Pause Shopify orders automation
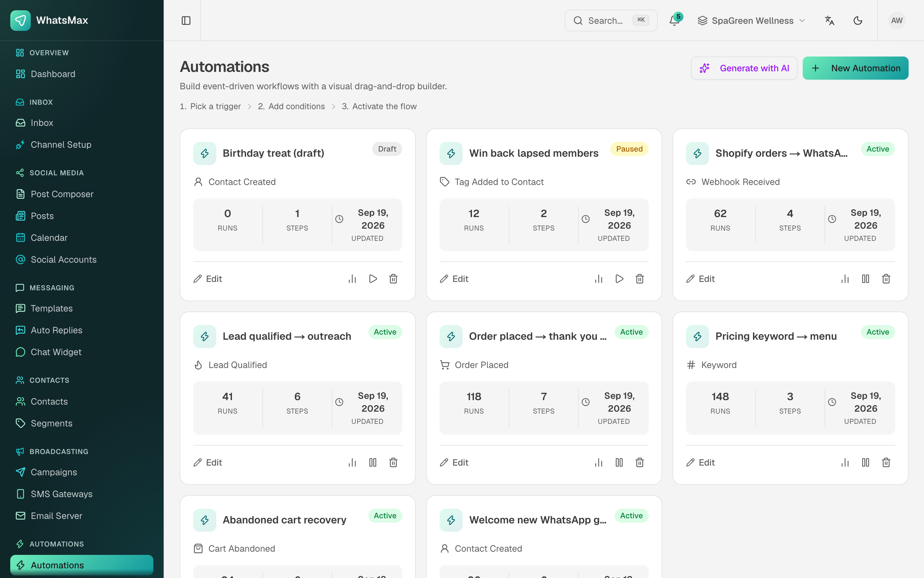924x578 pixels. (x=866, y=279)
